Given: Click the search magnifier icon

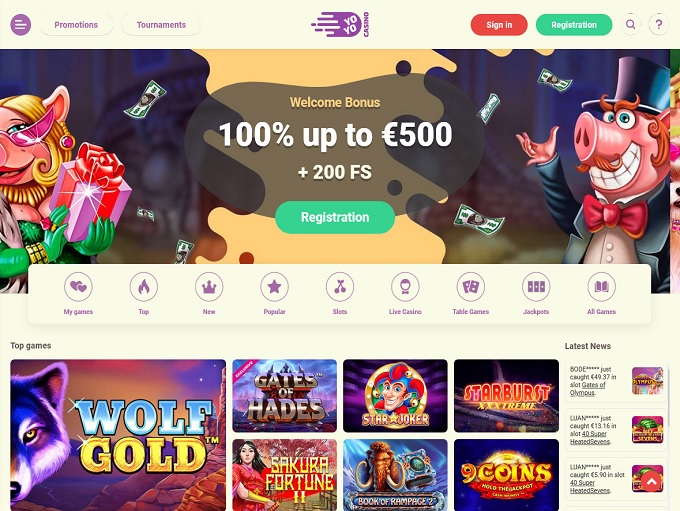Looking at the screenshot, I should click(x=631, y=25).
